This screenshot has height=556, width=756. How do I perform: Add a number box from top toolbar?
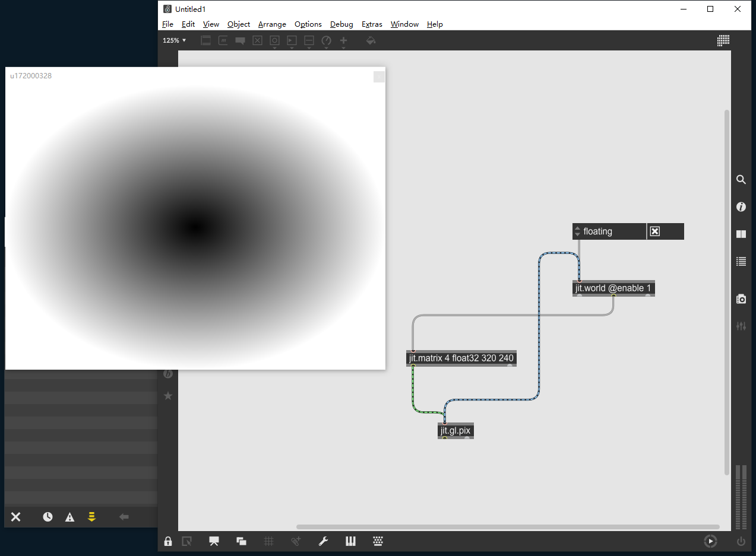coord(292,41)
